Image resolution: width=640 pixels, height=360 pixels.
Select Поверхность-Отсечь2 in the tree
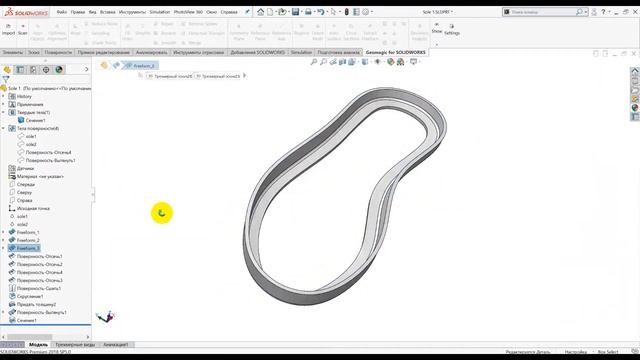coord(36,264)
